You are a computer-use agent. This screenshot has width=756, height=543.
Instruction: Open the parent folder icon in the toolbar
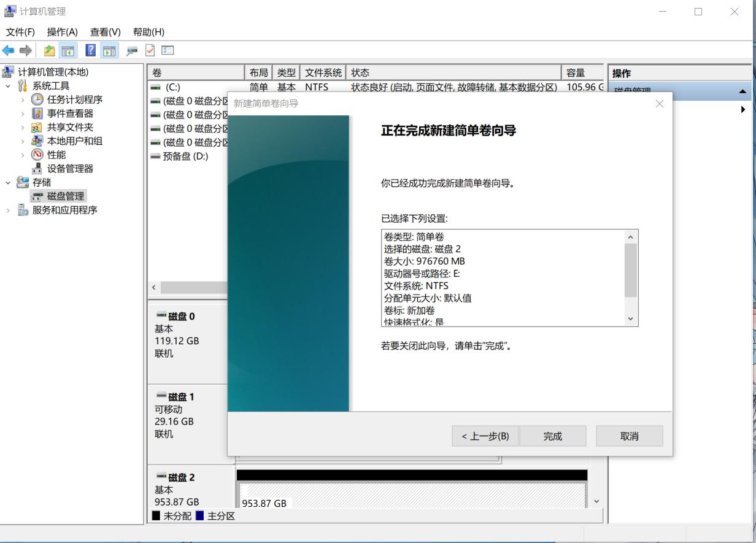pos(48,50)
